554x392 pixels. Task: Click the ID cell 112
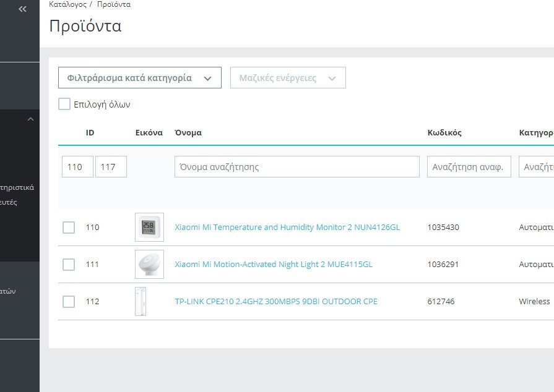93,301
